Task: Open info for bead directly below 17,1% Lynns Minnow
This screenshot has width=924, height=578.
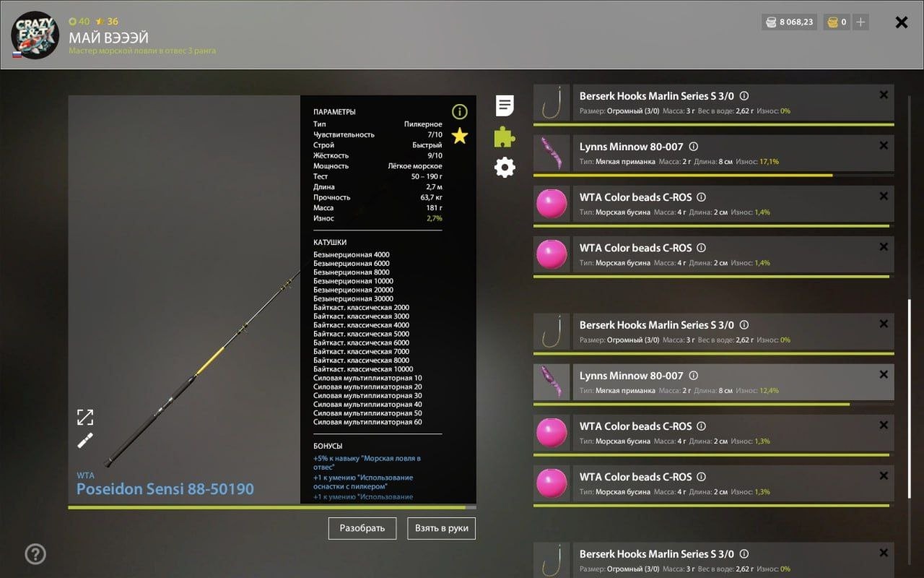Action: (701, 197)
